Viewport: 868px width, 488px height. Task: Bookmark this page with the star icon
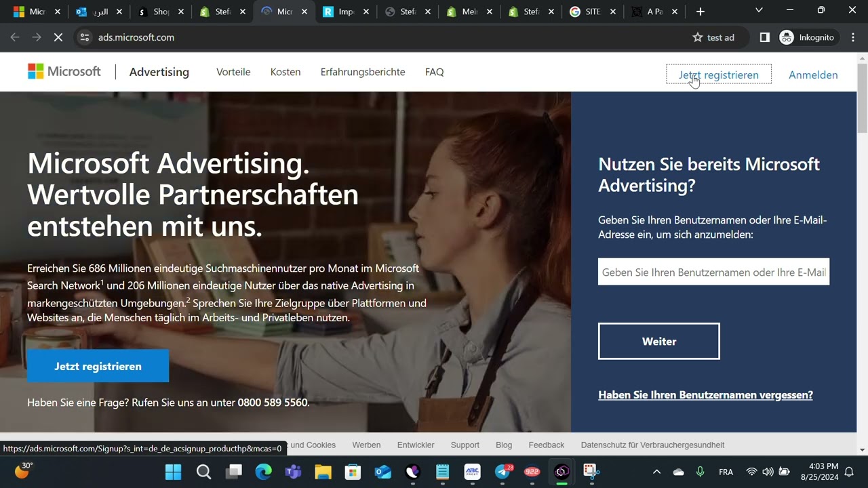point(697,37)
